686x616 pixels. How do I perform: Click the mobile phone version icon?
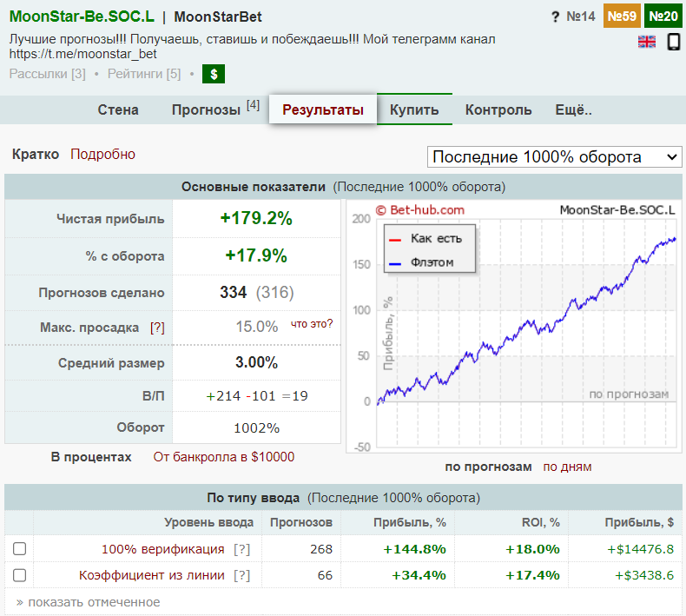click(x=673, y=42)
